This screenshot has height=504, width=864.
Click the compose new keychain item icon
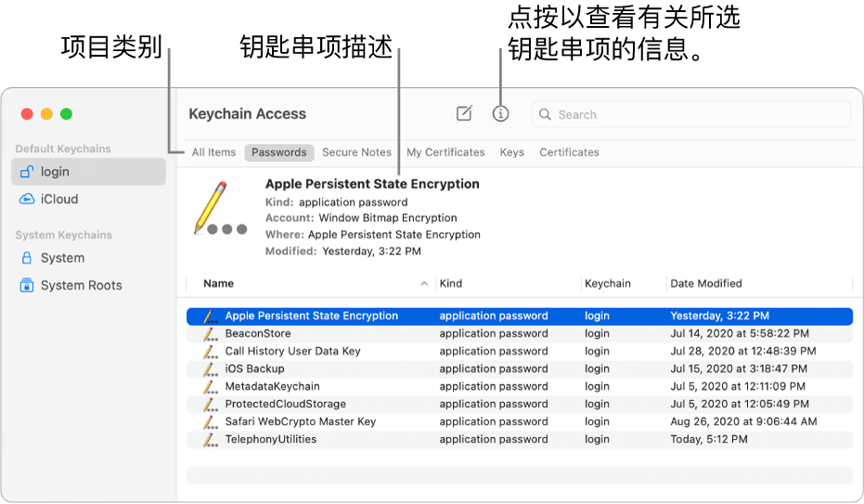point(464,114)
